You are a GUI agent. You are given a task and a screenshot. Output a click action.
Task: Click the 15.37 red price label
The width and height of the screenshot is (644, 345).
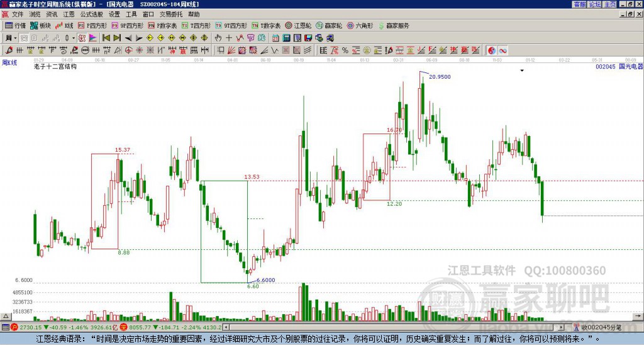pos(123,150)
